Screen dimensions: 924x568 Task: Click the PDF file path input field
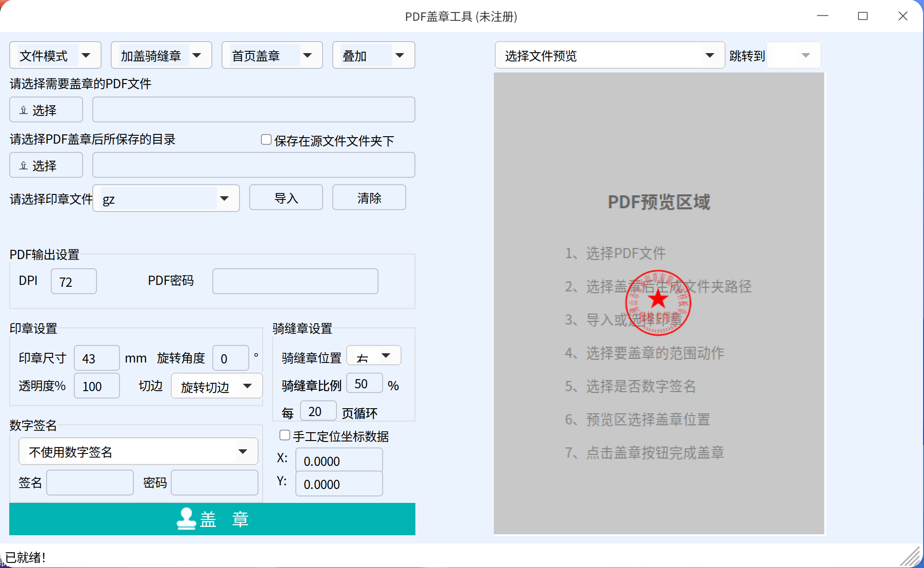click(254, 109)
